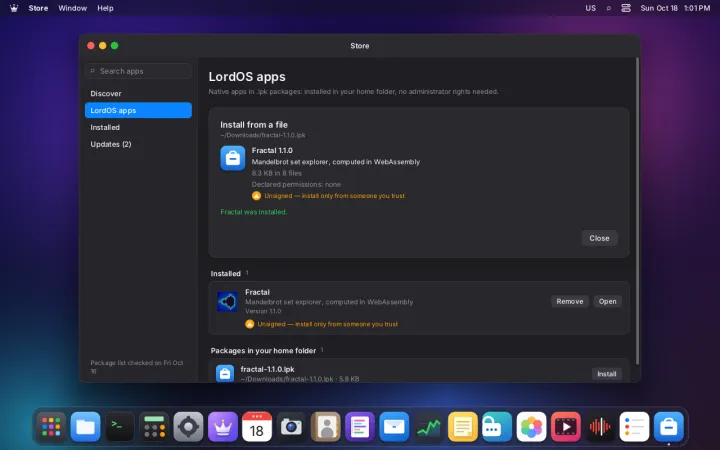Click the Search apps field

[138, 71]
